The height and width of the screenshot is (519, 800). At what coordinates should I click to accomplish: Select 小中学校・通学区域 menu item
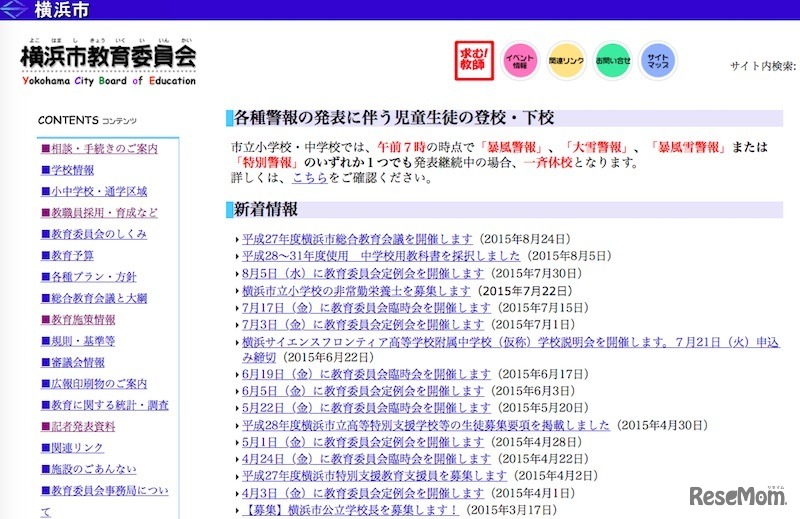94,191
